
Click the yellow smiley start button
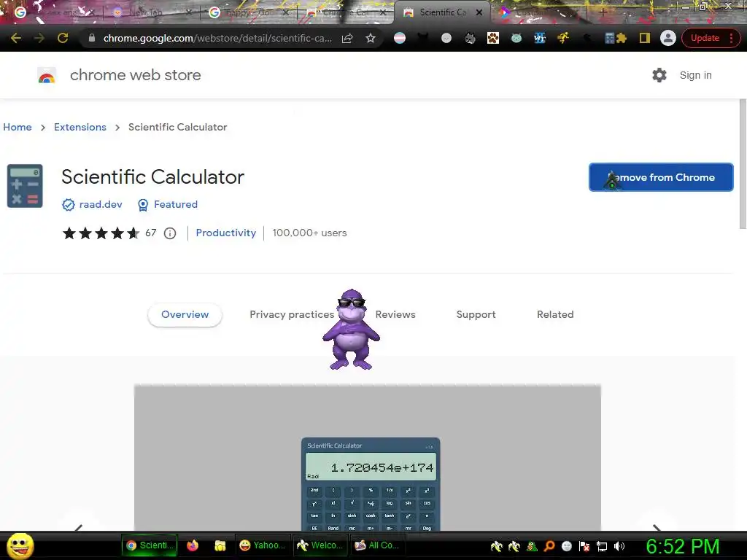20,545
